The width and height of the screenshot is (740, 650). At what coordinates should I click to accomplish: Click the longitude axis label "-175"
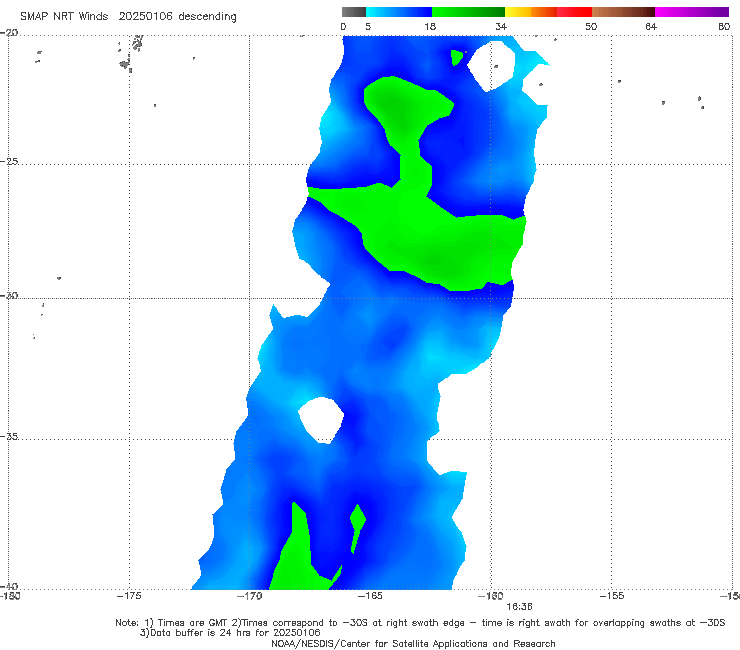[129, 596]
